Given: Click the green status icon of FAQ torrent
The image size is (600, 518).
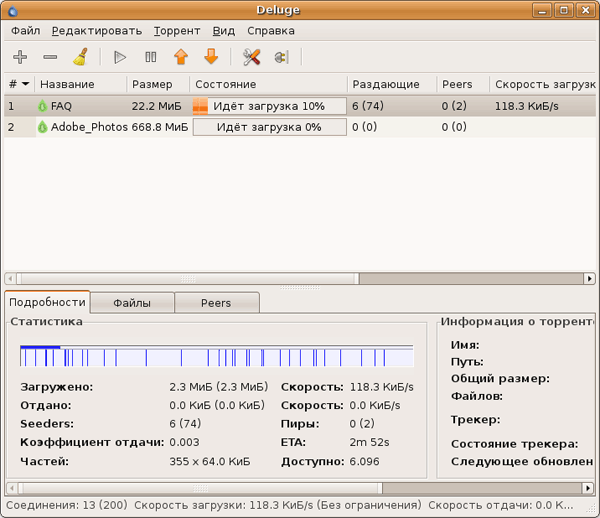Looking at the screenshot, I should pyautogui.click(x=42, y=106).
